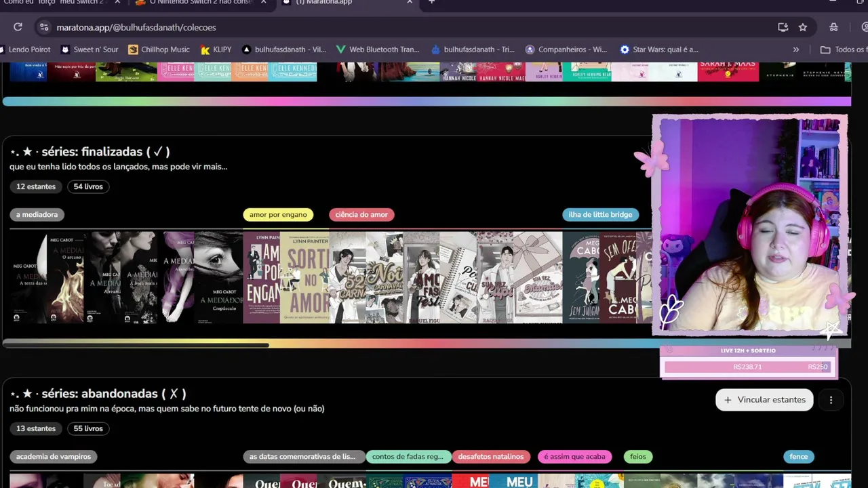Select the 'é assim que acaba' shelf tag
Viewport: 868px width, 488px height.
575,457
